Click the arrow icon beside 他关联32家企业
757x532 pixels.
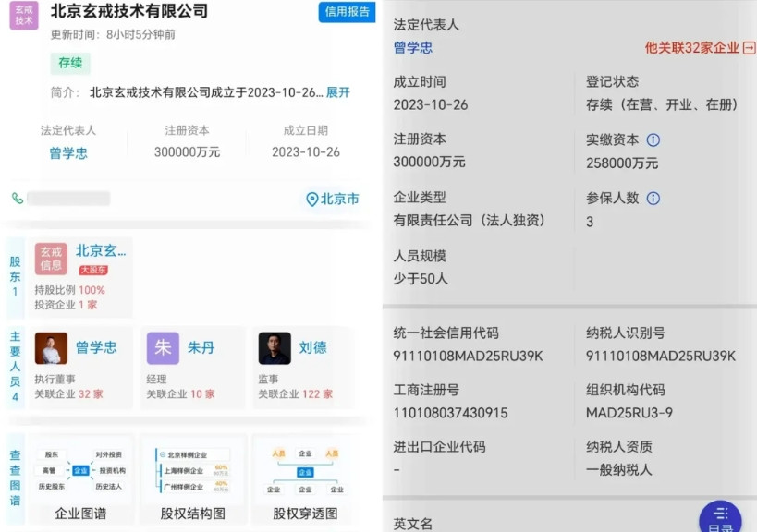(749, 48)
